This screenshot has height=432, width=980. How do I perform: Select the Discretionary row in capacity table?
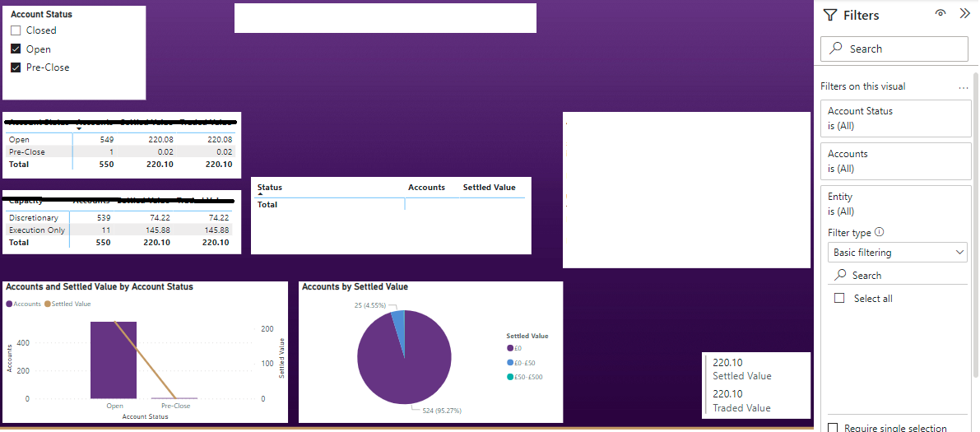click(x=118, y=217)
